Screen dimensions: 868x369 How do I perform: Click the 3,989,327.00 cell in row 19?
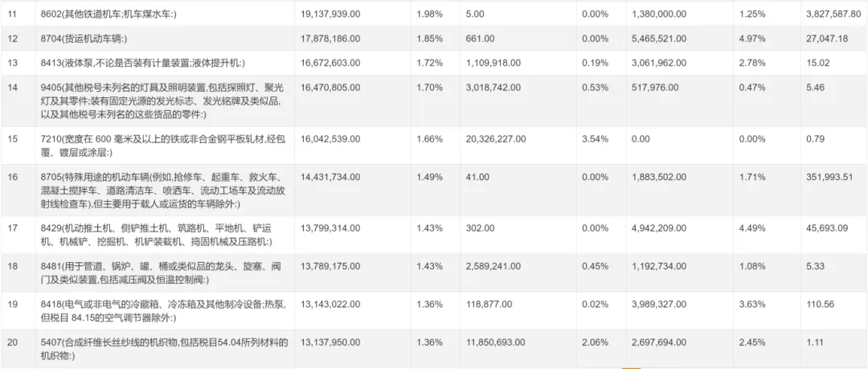point(659,305)
